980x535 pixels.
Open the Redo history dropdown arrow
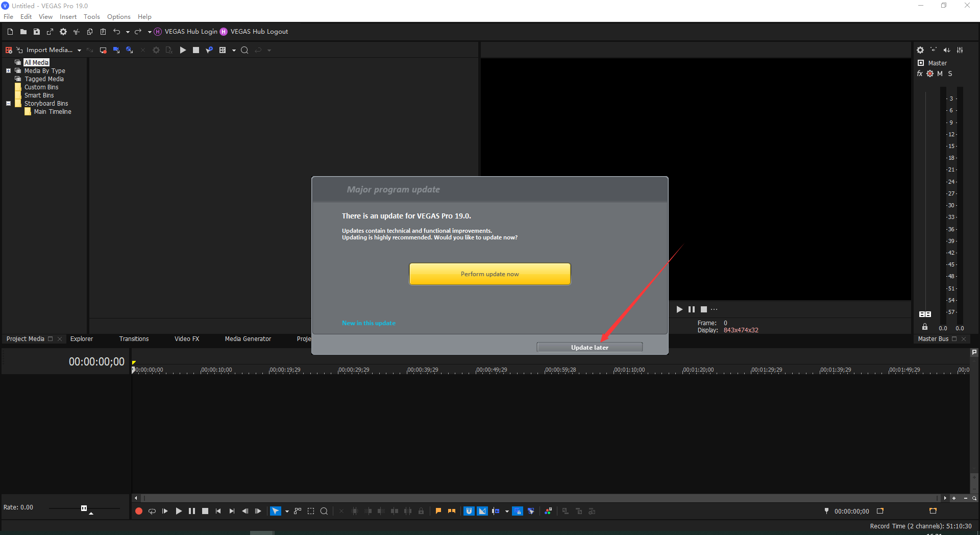point(149,32)
